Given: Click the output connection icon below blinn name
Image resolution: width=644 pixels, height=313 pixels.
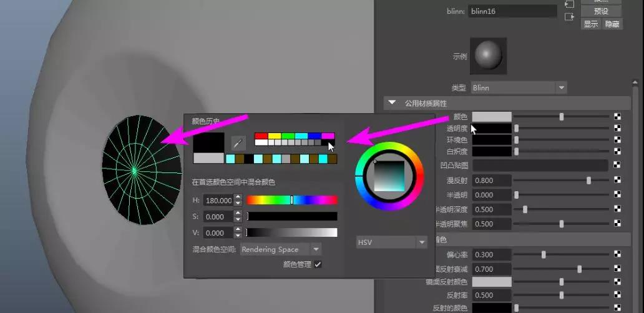Looking at the screenshot, I should [568, 17].
